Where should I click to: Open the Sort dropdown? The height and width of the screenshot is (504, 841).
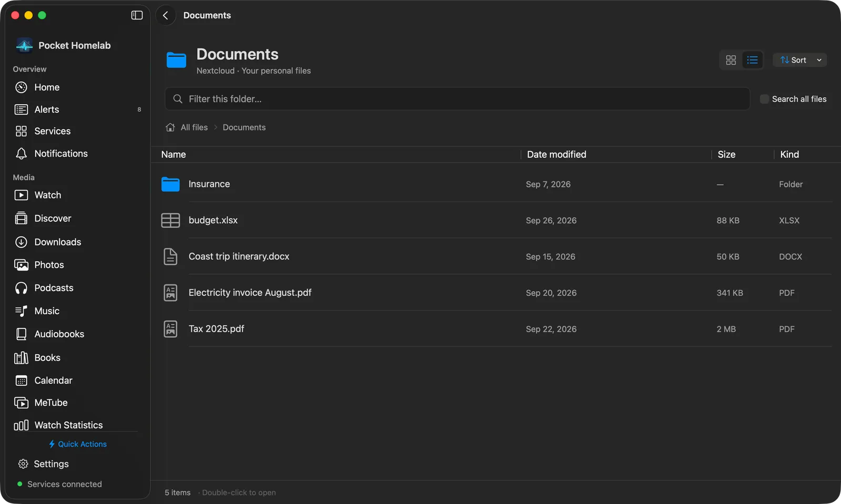[799, 60]
